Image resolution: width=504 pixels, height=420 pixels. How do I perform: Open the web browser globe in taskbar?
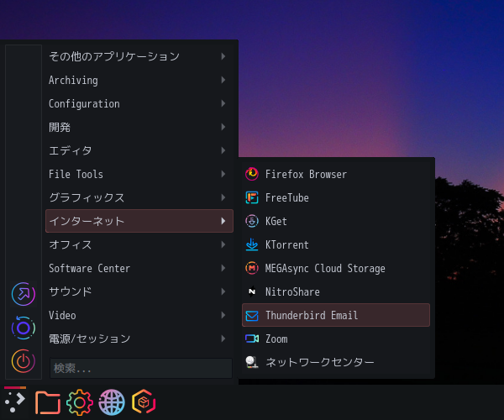pos(112,402)
